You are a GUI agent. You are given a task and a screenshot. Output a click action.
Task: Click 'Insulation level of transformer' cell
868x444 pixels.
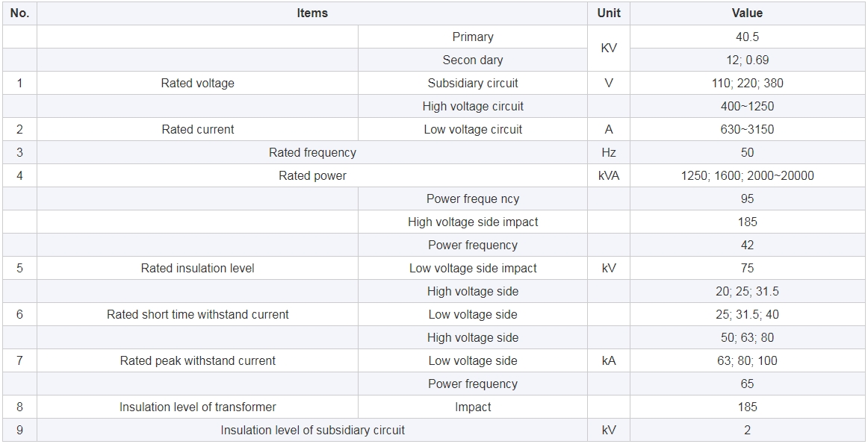pos(198,407)
